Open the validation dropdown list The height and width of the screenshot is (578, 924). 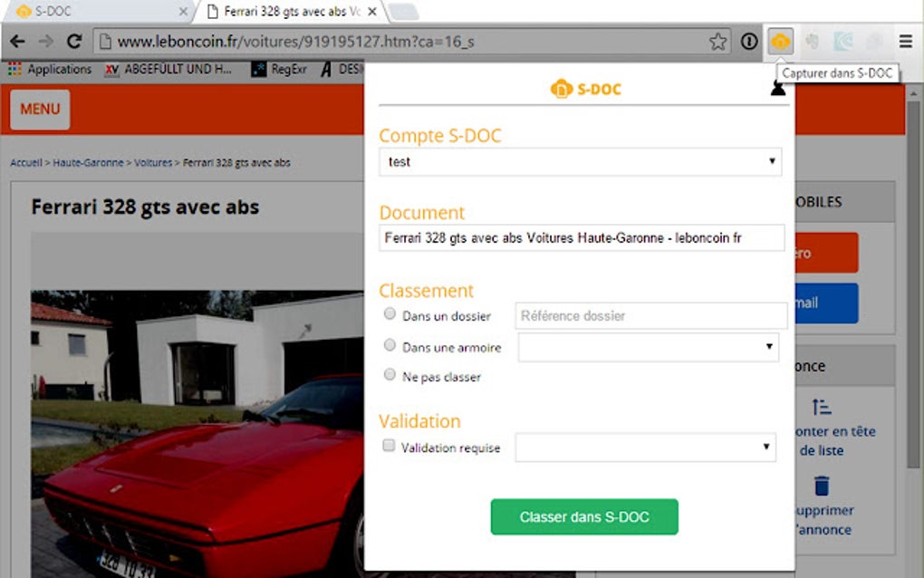(645, 448)
